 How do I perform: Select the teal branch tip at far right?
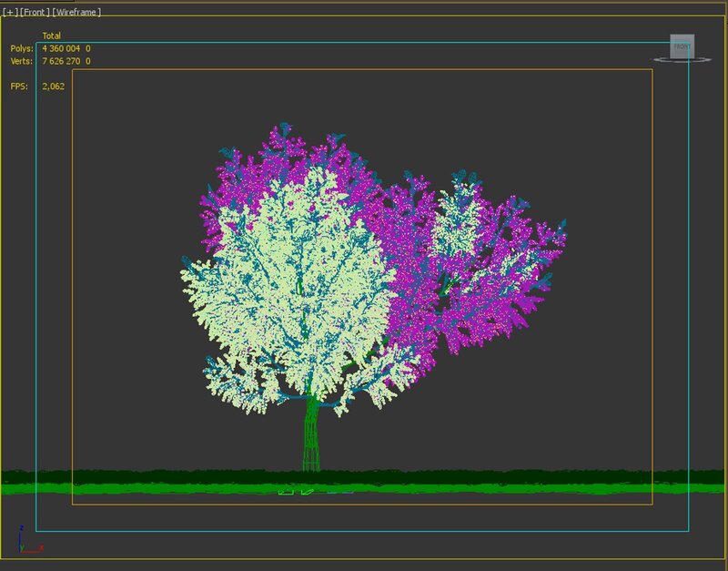point(558,228)
